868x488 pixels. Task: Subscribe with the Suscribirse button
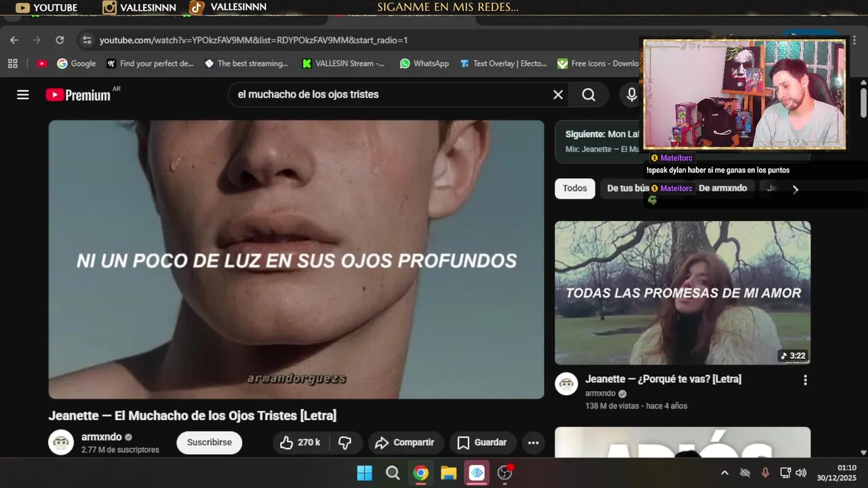pos(210,443)
